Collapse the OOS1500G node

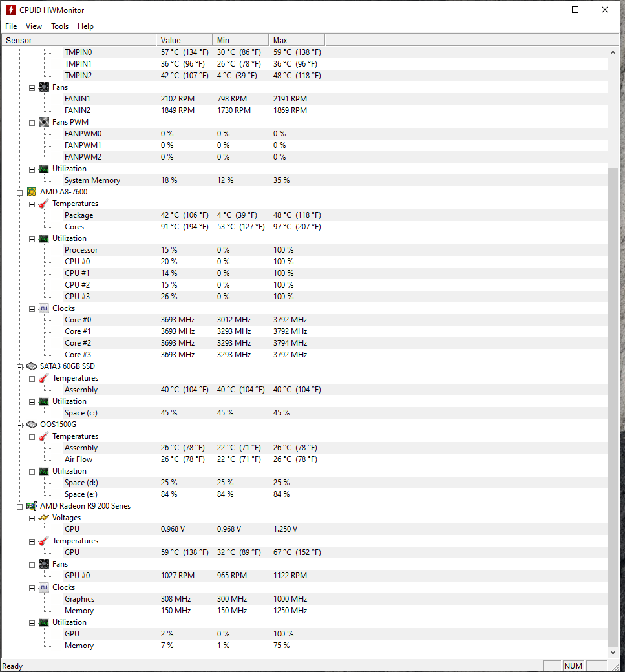click(20, 426)
